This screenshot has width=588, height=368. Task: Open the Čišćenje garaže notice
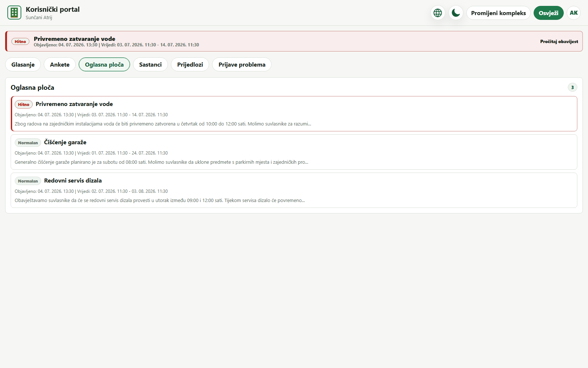click(x=294, y=152)
